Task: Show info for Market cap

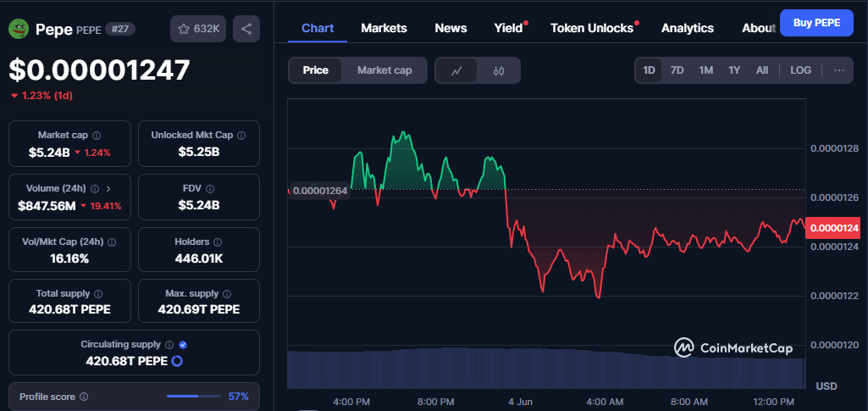Action: pos(97,135)
